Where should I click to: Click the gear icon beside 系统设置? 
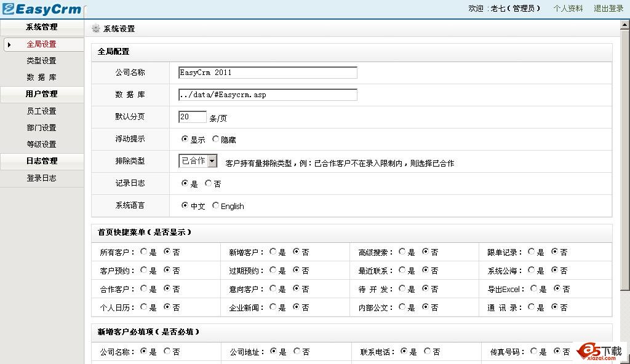click(x=95, y=28)
